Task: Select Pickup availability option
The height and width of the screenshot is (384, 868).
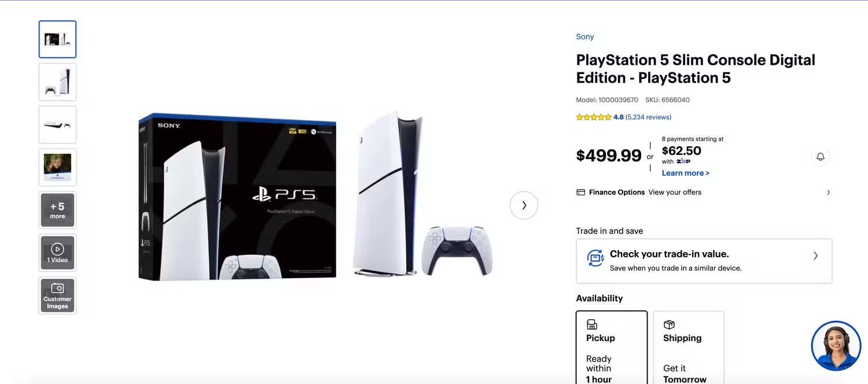Action: pos(612,348)
